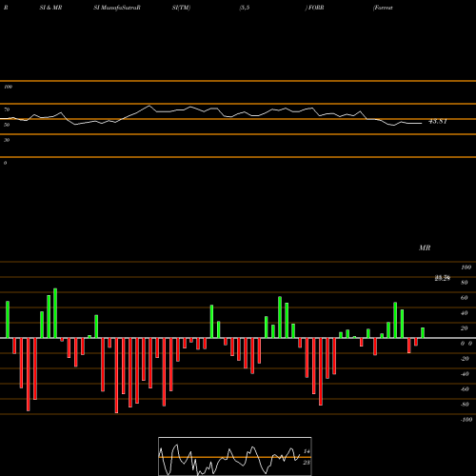
Task: Click the MR axis label 60
Action: pyautogui.click(x=465, y=298)
